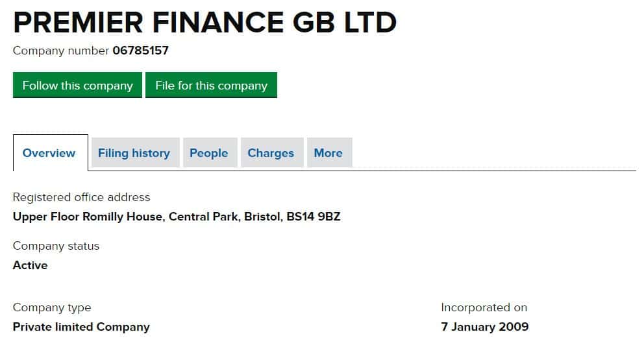Click the word Bristol in the address
Viewport: 644px width, 358px height.
pos(263,217)
